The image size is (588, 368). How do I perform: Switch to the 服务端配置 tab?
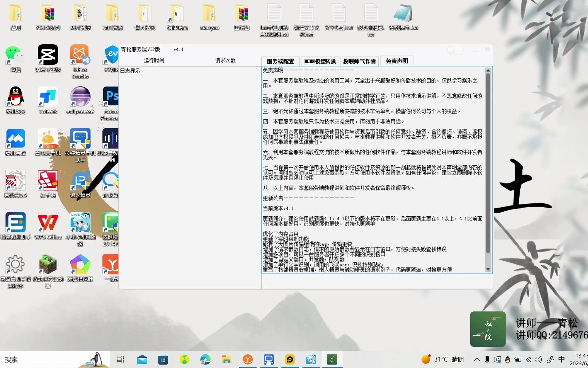pos(280,61)
